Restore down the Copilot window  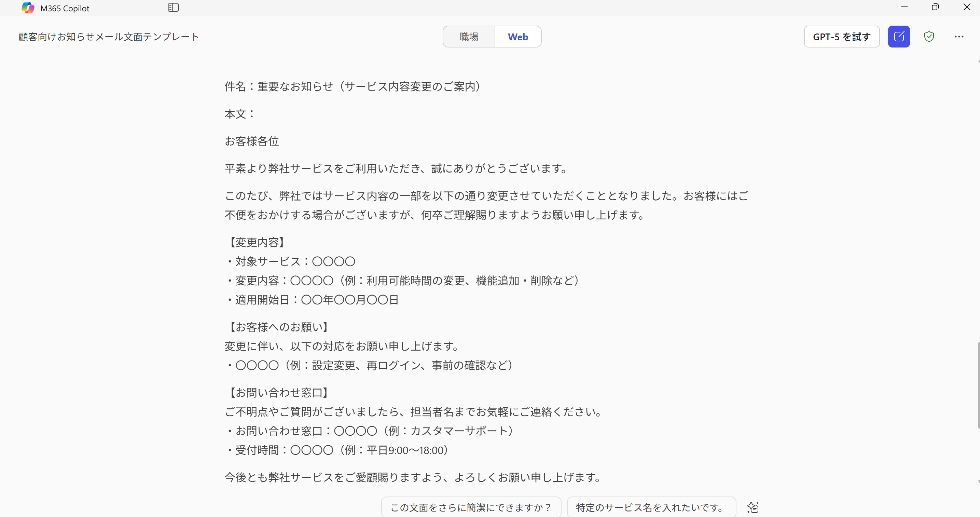[935, 7]
